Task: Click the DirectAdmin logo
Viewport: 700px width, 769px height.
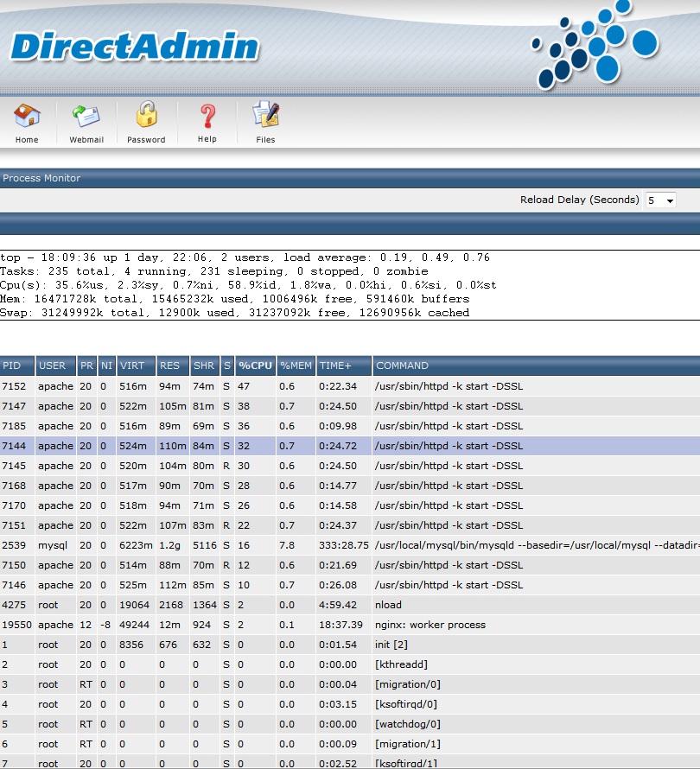Action: point(135,47)
